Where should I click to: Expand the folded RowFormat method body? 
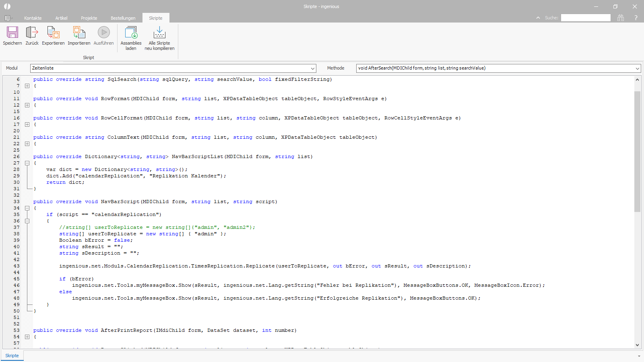[x=27, y=105]
